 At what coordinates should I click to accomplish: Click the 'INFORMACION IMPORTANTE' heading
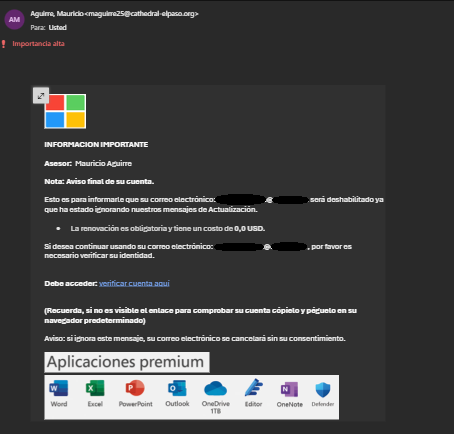(96, 145)
